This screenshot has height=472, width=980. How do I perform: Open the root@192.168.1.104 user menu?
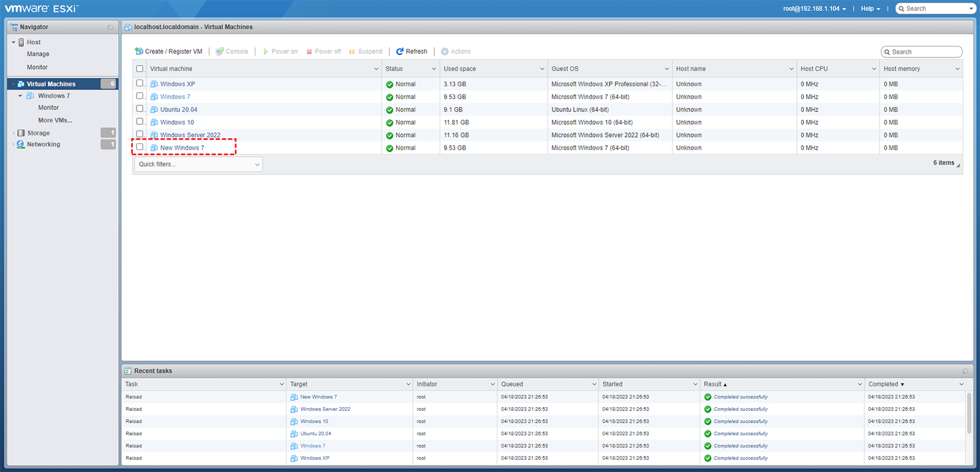(x=814, y=9)
